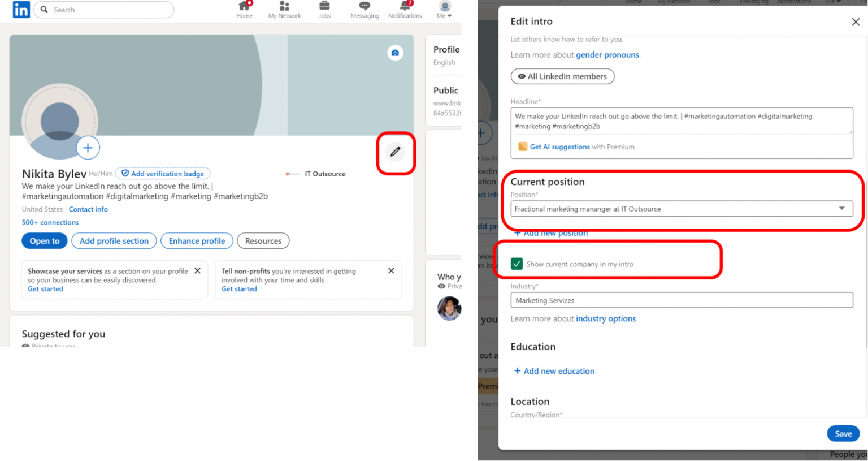Open the gender pronouns link
The height and width of the screenshot is (461, 868).
point(607,54)
